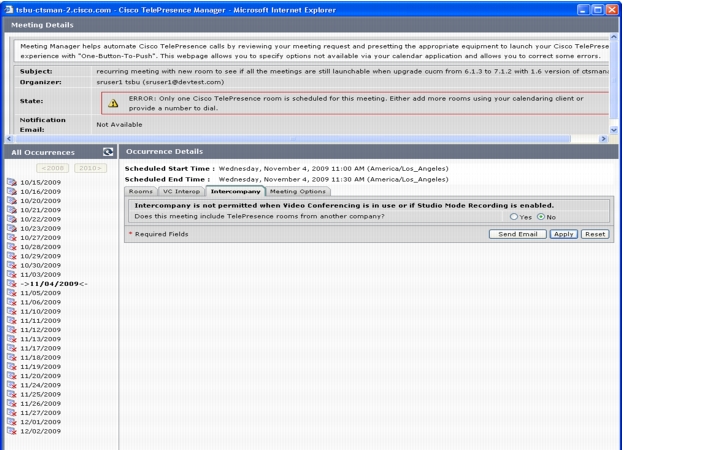Viewport: 701px width, 450px height.
Task: Click the meeting icon beside 10/29/2009
Action: point(12,256)
